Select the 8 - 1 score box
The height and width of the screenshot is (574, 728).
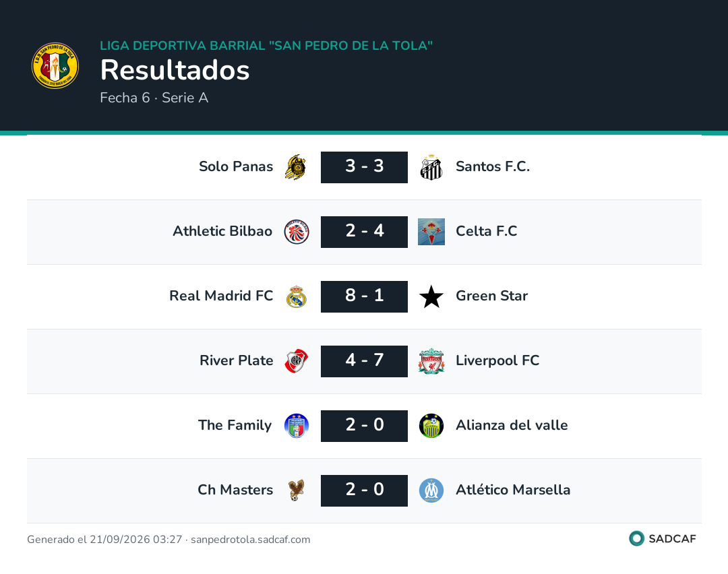(364, 296)
